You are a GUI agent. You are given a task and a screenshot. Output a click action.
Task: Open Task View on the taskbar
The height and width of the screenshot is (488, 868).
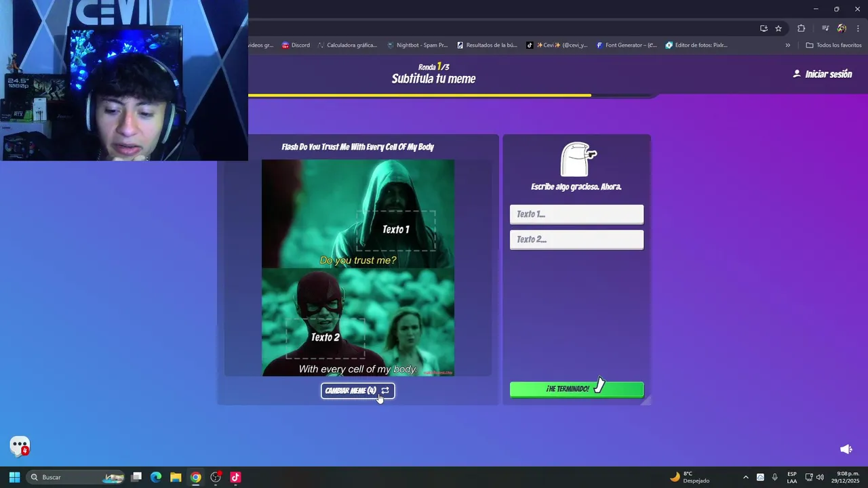[x=136, y=477]
